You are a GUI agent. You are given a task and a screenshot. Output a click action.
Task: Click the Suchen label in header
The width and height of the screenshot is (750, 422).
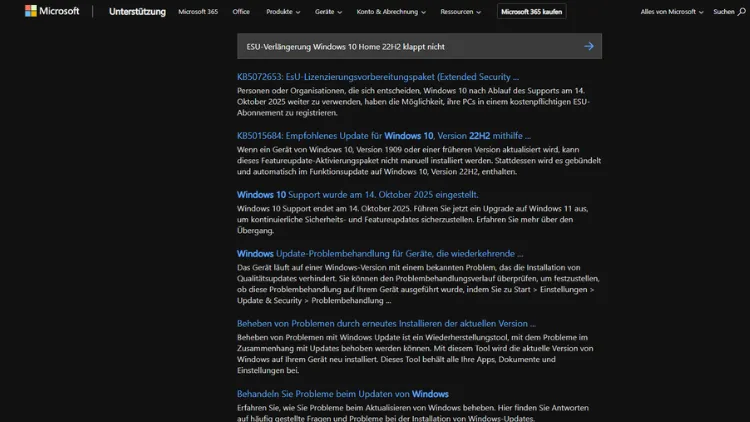[x=723, y=12]
